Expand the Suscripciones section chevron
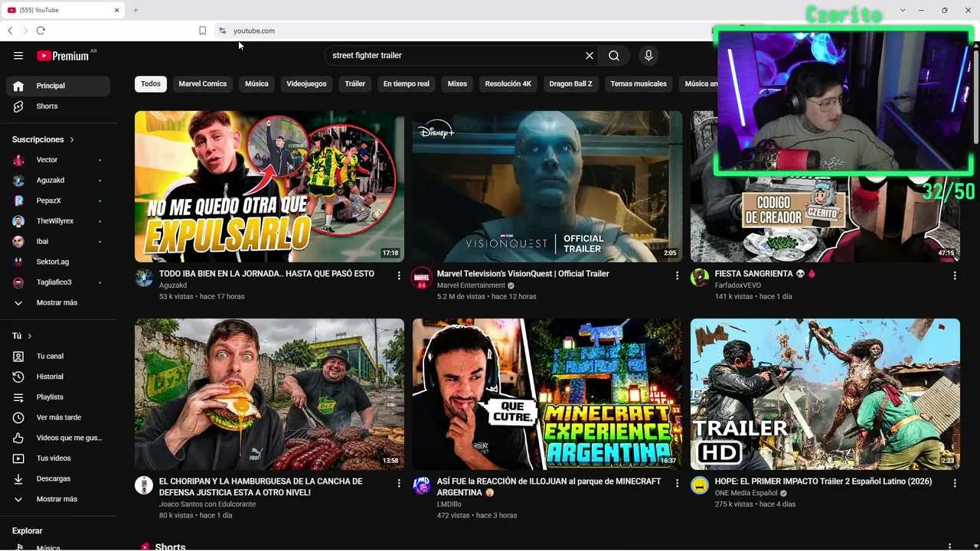 [x=72, y=139]
